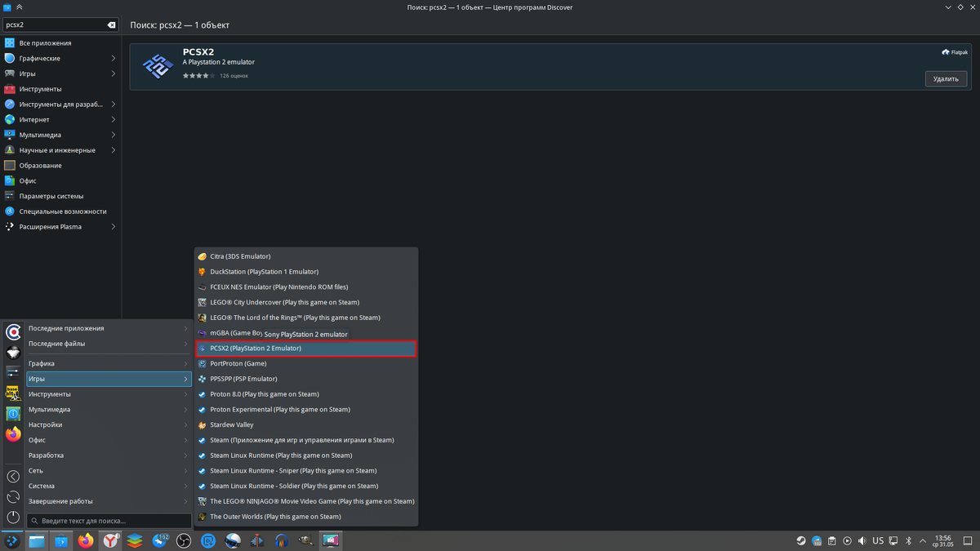Launch Citra (3DS Emulator) from the games menu

click(x=306, y=256)
